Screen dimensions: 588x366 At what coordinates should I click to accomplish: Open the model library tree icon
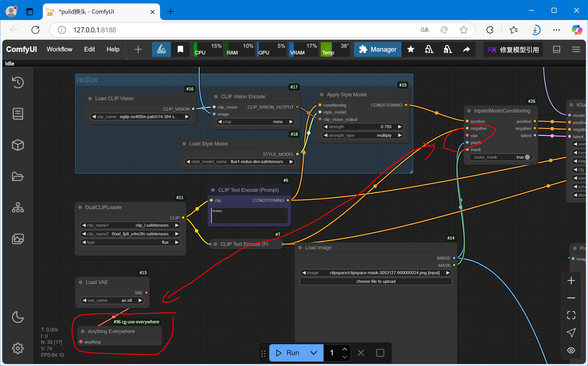click(18, 207)
